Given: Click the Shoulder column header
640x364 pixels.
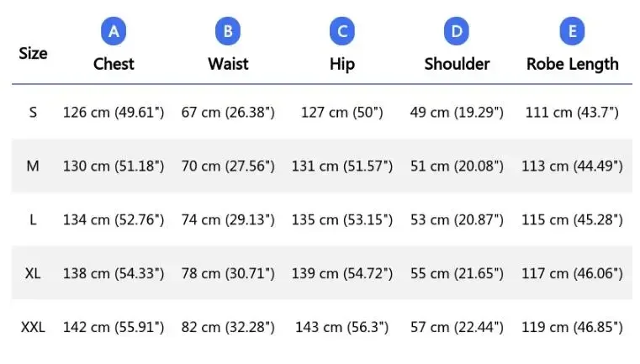Looking at the screenshot, I should pyautogui.click(x=457, y=64).
